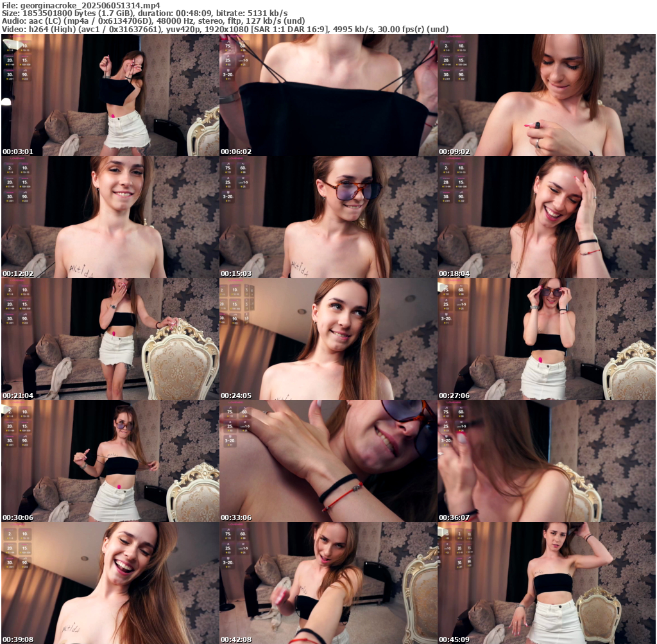Open the frame at 00:12:02
This screenshot has height=644, width=657.
[x=110, y=217]
